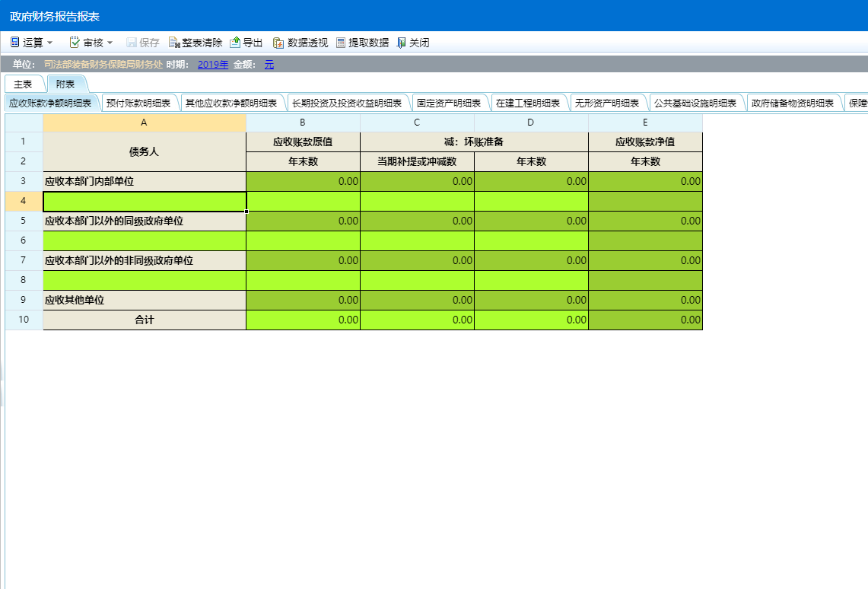Select column B header

click(303, 123)
